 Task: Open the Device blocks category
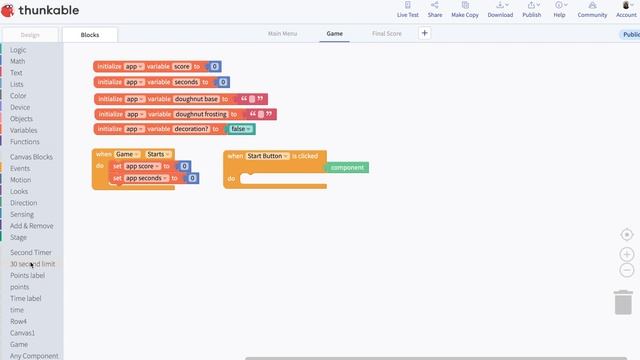tap(20, 107)
